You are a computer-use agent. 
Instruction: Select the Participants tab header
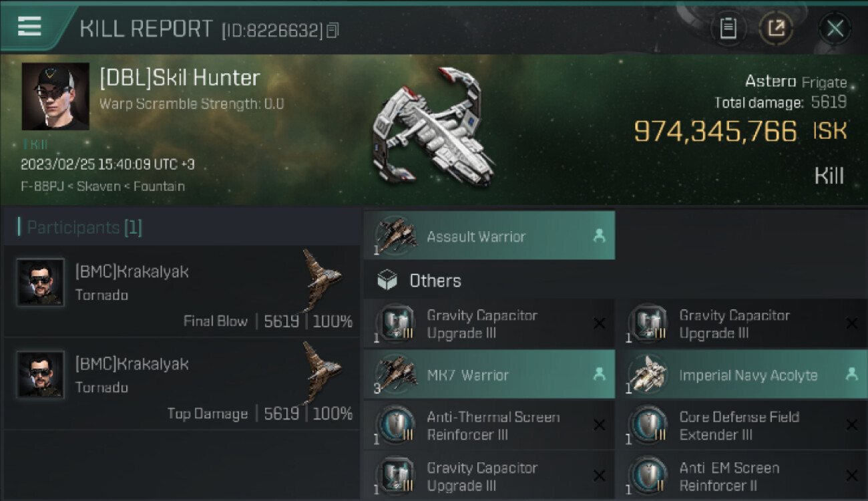80,228
